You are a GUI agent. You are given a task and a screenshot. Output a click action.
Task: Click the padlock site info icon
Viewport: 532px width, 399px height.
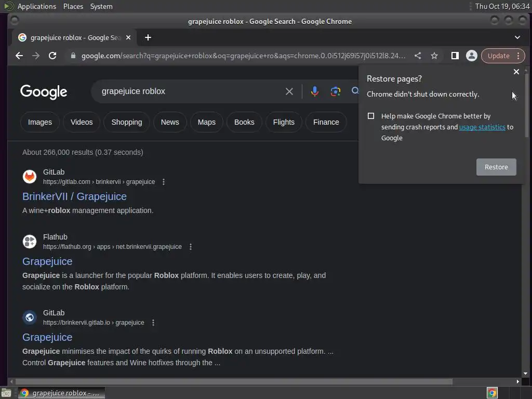(x=73, y=56)
